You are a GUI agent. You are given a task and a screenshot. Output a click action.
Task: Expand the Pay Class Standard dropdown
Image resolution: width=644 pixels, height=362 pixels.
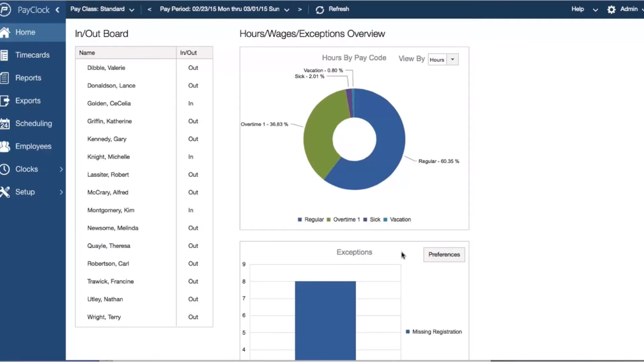tap(132, 10)
